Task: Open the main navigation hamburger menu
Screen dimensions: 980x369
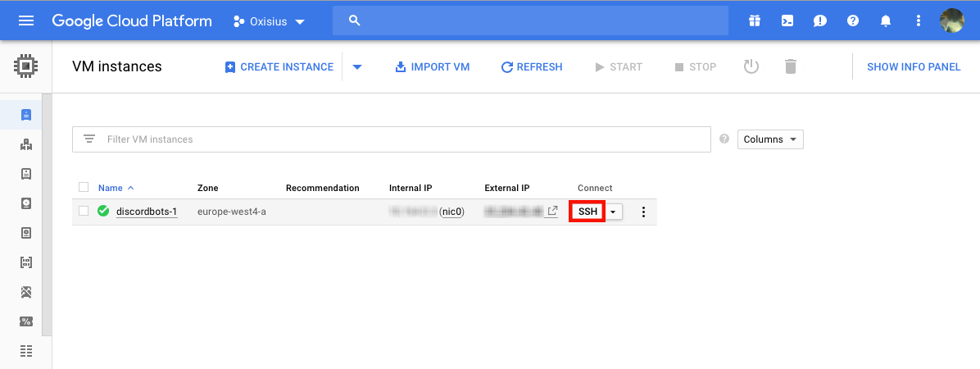Action: coord(26,20)
